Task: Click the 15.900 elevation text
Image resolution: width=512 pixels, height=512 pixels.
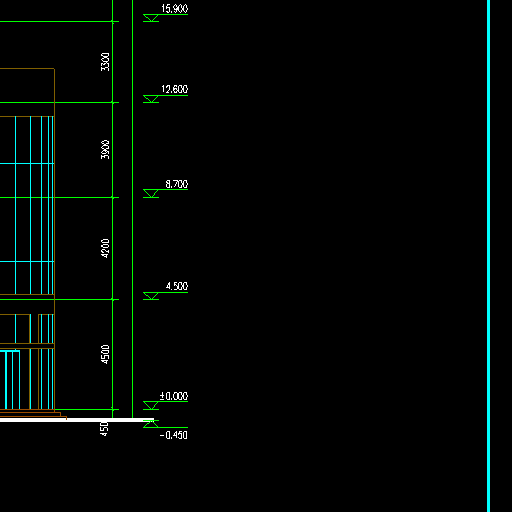Action: click(x=174, y=9)
